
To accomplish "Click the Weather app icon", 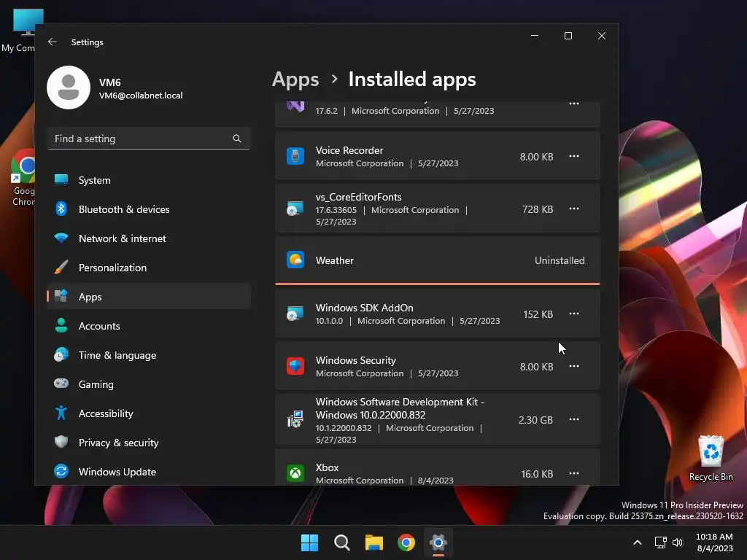I will (x=295, y=260).
